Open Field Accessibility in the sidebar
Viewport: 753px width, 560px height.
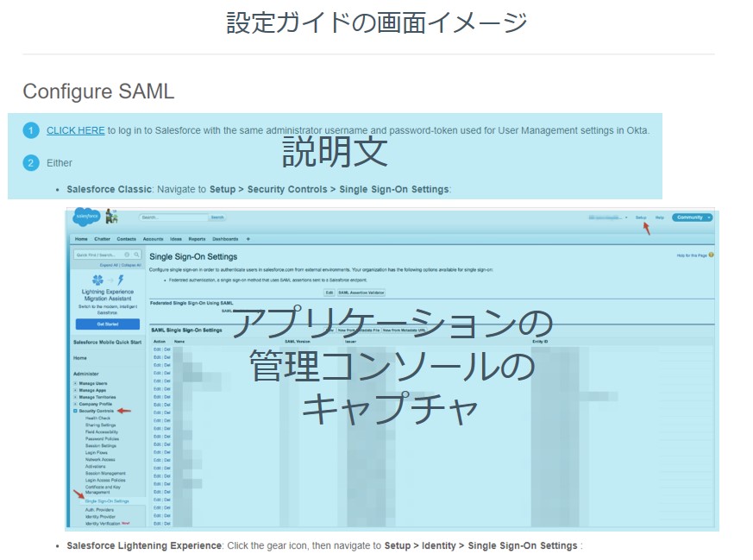tap(101, 431)
